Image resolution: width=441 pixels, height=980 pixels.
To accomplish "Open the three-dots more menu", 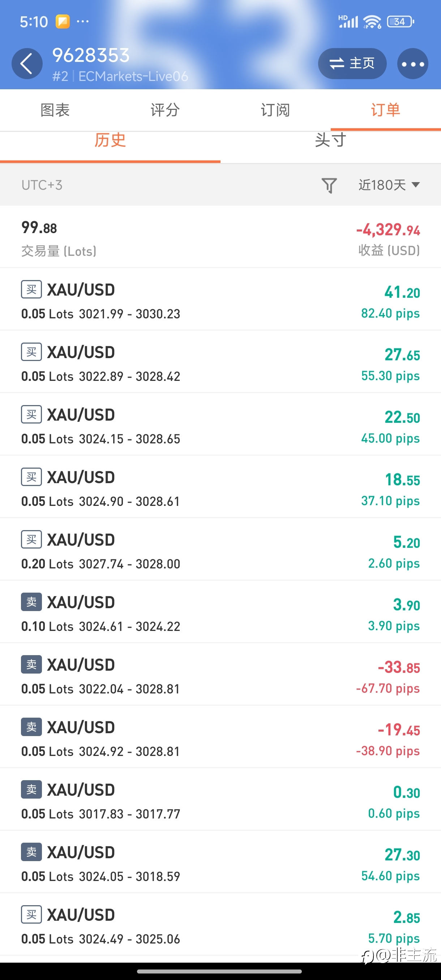I will pyautogui.click(x=413, y=64).
